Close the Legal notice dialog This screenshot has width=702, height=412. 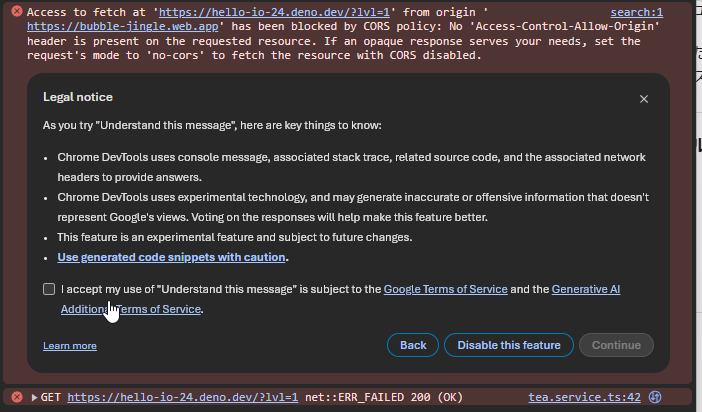644,99
